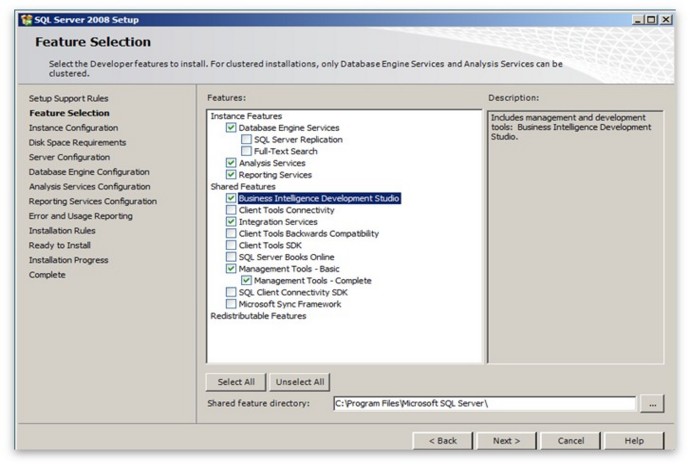
Task: Select Microsoft Sync Framework label
Action: pos(290,304)
